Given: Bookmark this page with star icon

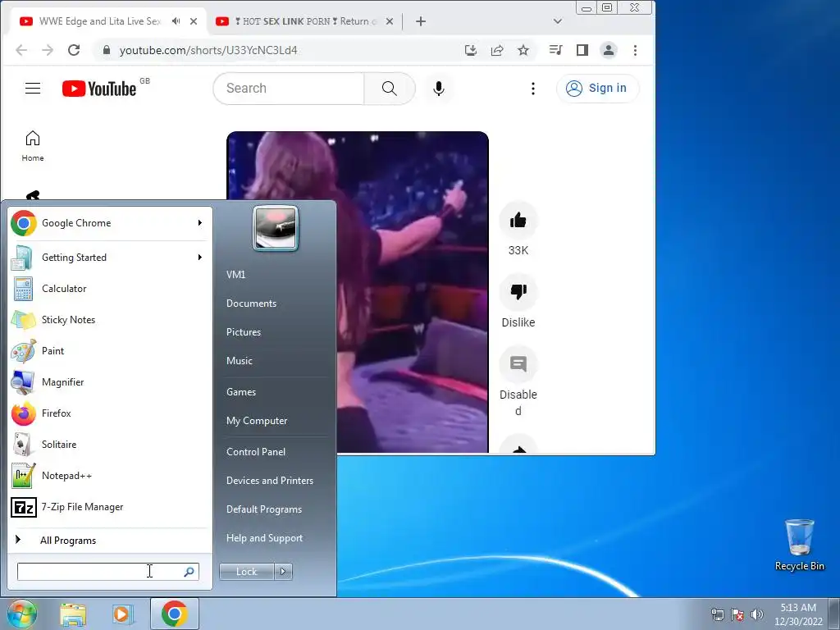Looking at the screenshot, I should click(x=523, y=50).
